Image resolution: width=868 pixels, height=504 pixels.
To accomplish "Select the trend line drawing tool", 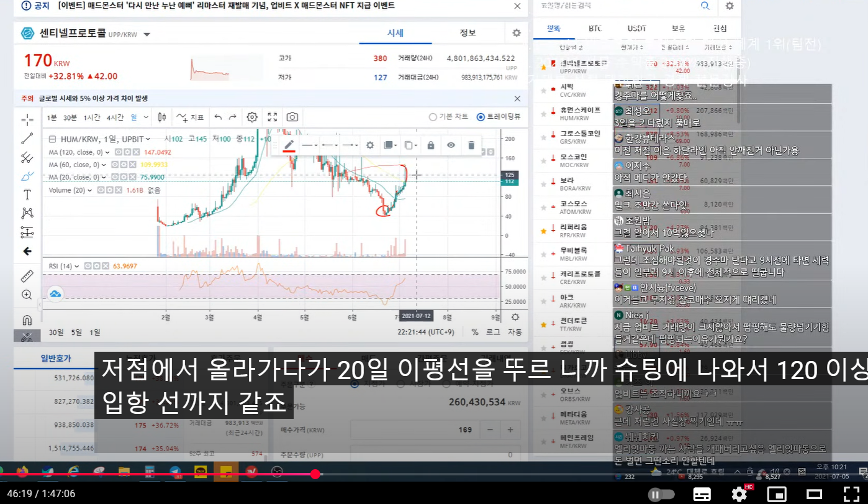I will (x=27, y=138).
